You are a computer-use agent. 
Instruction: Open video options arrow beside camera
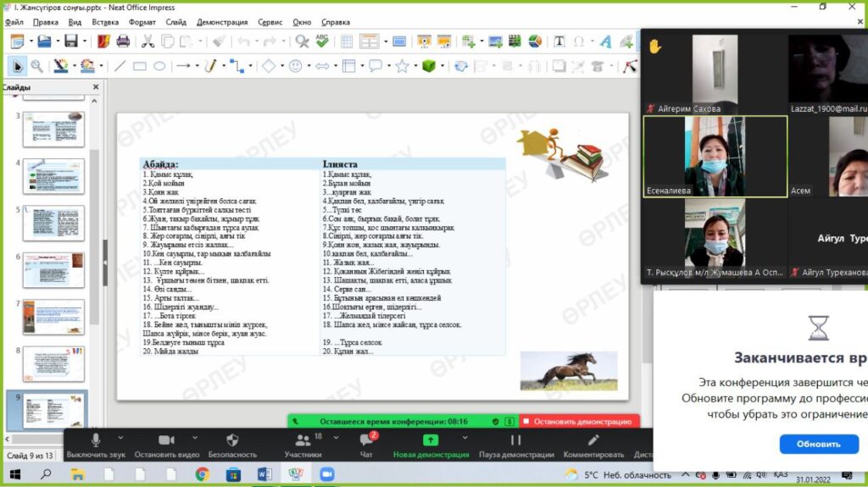click(x=195, y=438)
